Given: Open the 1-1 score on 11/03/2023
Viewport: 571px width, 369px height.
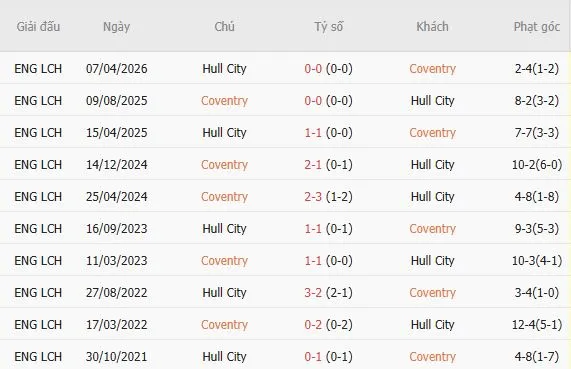Looking at the screenshot, I should point(313,261).
